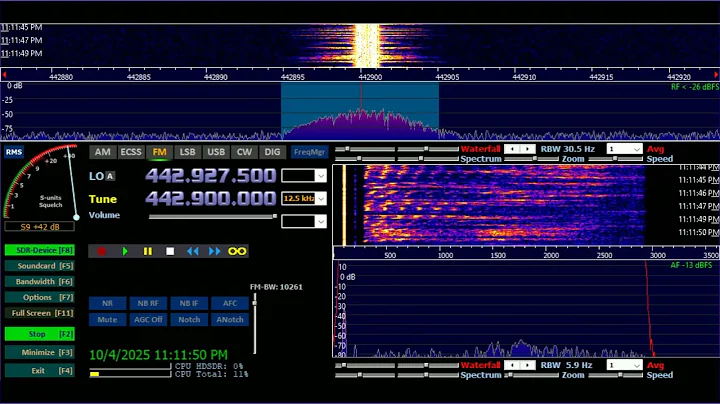Click Soundcard [F5] button

point(39,266)
